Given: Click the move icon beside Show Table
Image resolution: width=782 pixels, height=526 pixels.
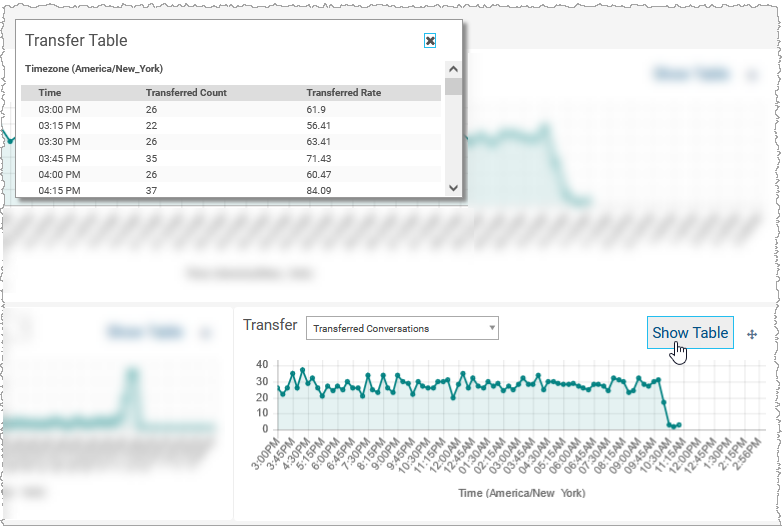Looking at the screenshot, I should click(752, 334).
